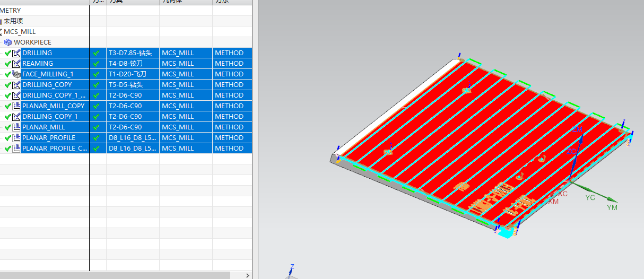The image size is (644, 279).
Task: Click the YM axis label in viewport
Action: coord(612,207)
